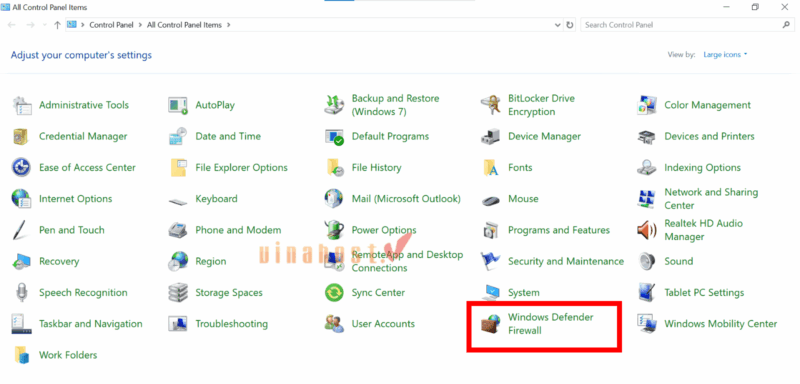Open the Realtek HD Audio Manager speaker icon
Image resolution: width=800 pixels, height=384 pixels.
[647, 230]
